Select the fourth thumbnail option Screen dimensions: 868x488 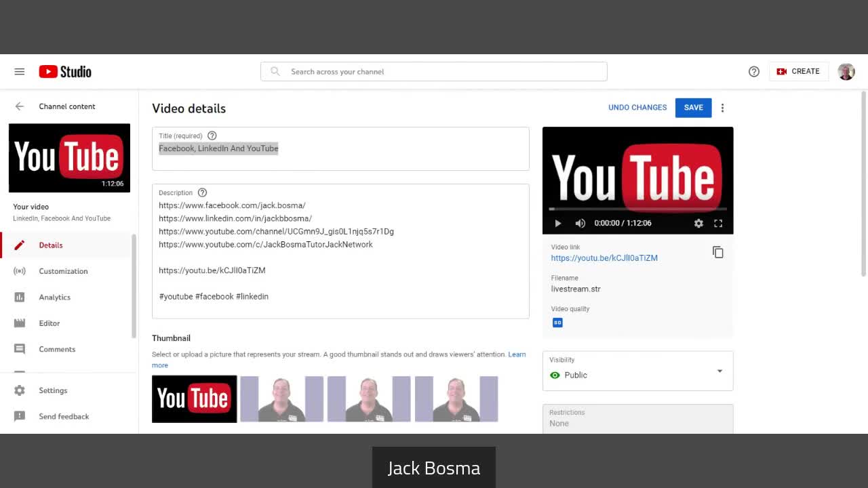pos(456,399)
